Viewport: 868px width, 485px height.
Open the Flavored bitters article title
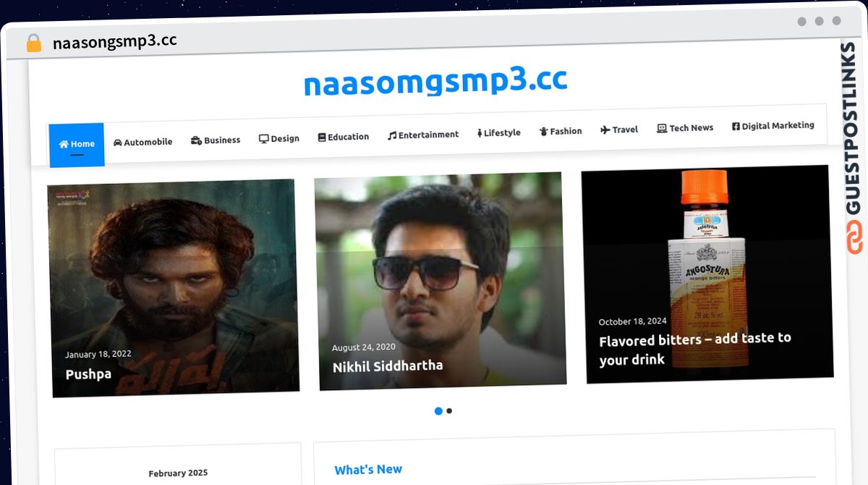point(695,348)
